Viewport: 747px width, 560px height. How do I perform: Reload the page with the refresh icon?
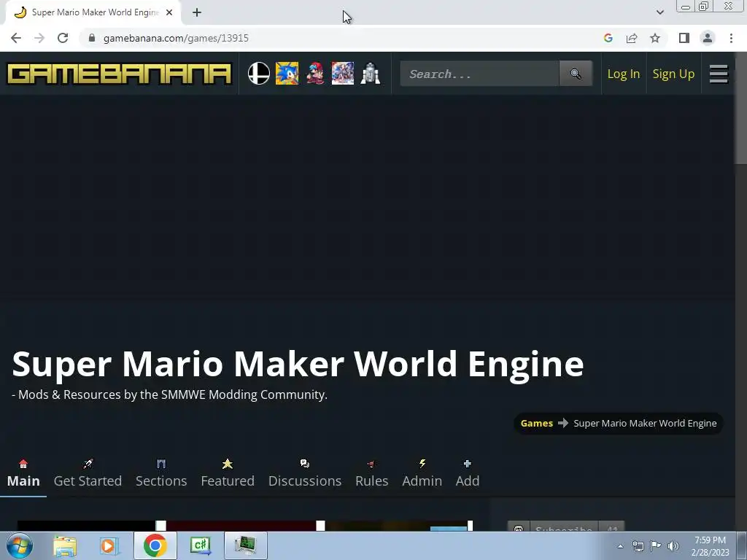[x=63, y=38]
